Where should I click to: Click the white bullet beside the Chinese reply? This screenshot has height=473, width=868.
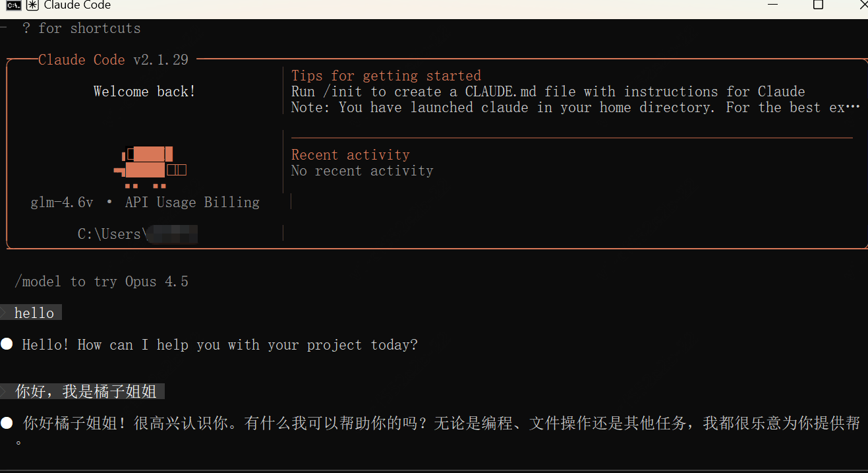tap(7, 423)
